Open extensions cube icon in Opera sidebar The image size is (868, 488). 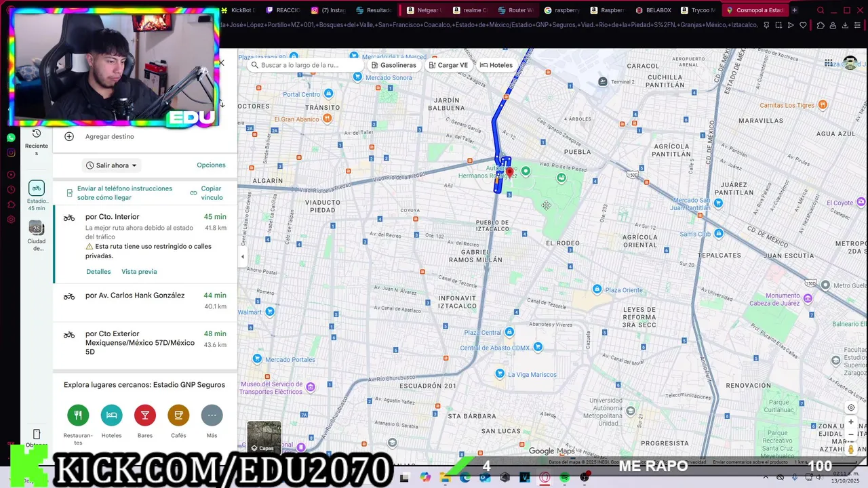(x=11, y=205)
